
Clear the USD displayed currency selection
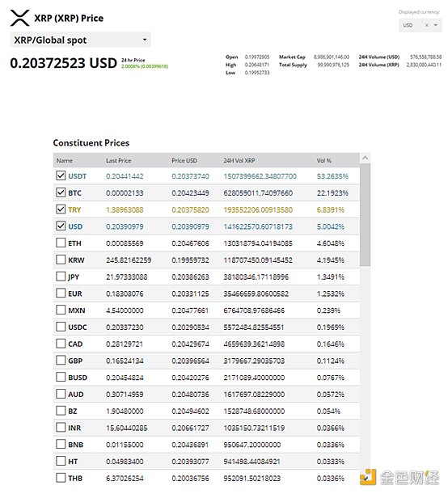click(427, 25)
